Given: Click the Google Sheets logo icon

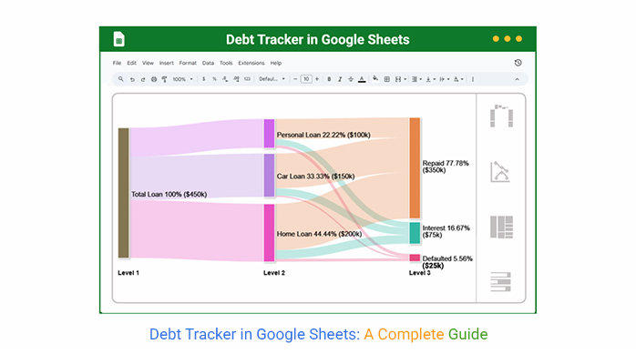Looking at the screenshot, I should (118, 39).
